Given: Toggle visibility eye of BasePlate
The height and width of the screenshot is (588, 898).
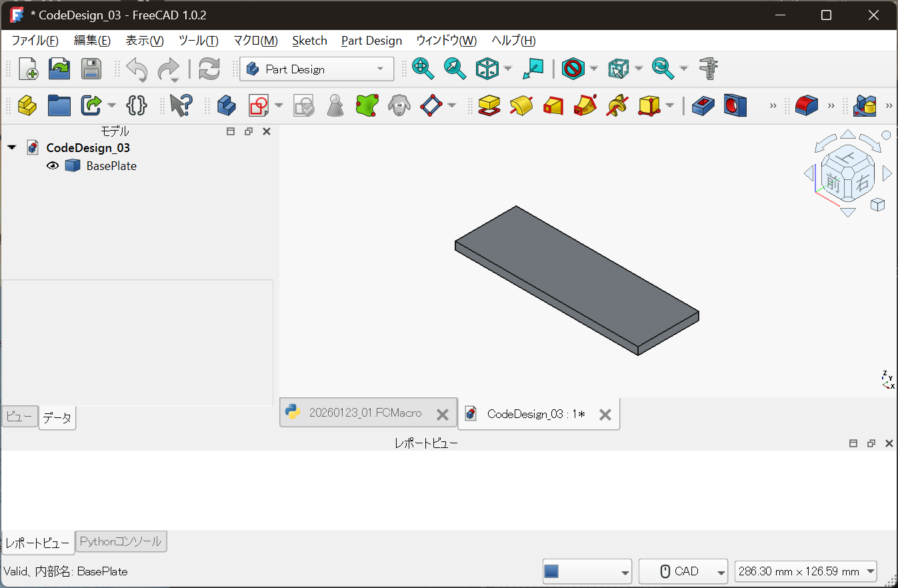Looking at the screenshot, I should click(x=53, y=166).
